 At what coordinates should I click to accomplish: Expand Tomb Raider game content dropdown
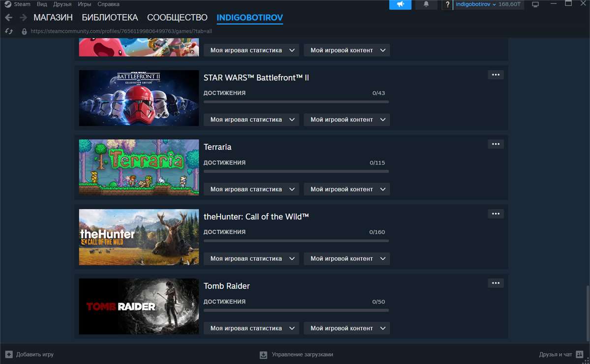click(347, 328)
